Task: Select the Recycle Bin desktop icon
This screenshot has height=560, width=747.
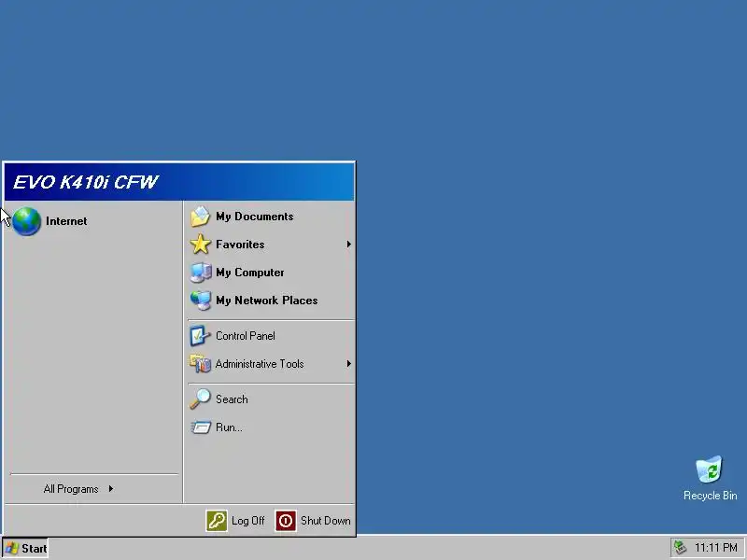Action: click(x=709, y=469)
